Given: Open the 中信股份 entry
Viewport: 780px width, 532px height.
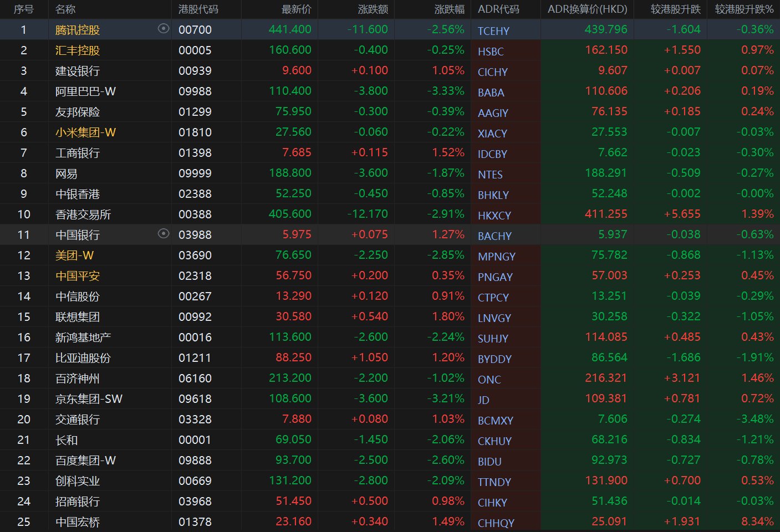Looking at the screenshot, I should 78,296.
